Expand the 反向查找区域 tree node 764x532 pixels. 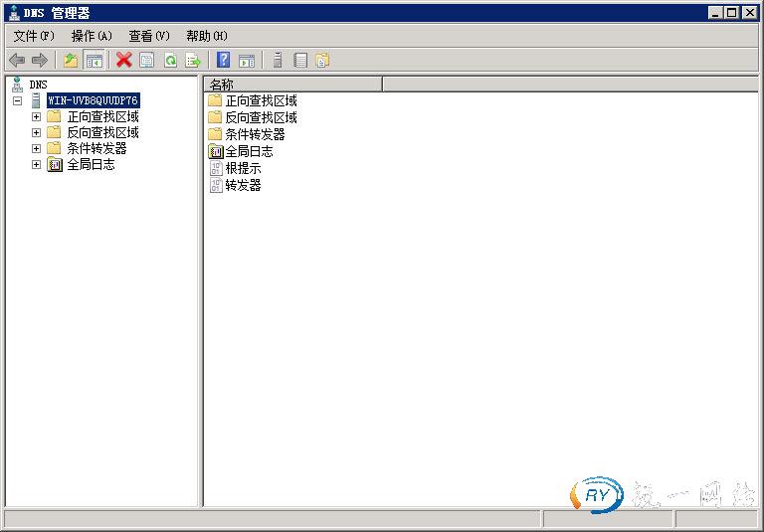37,132
